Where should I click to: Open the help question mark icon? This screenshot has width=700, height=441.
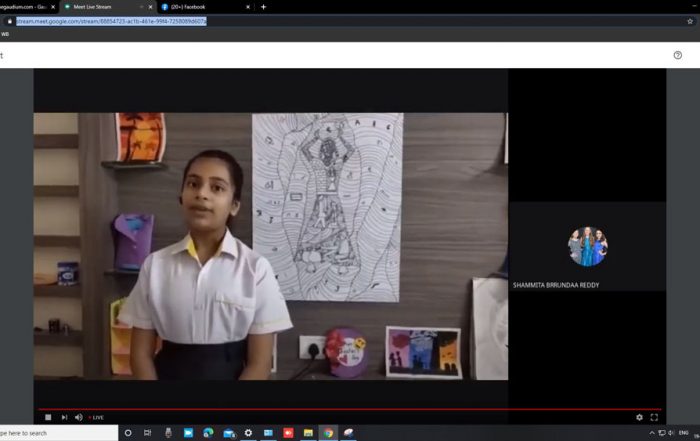(x=678, y=55)
